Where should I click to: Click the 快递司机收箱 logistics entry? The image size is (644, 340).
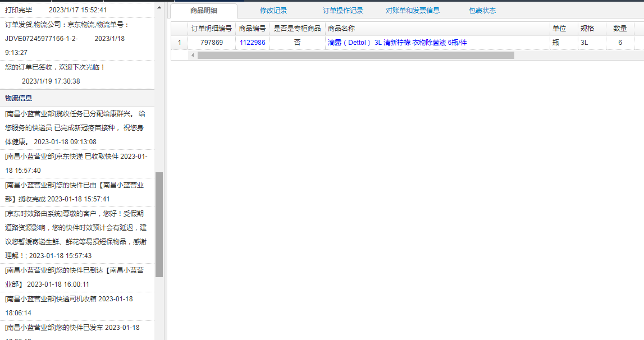click(77, 306)
